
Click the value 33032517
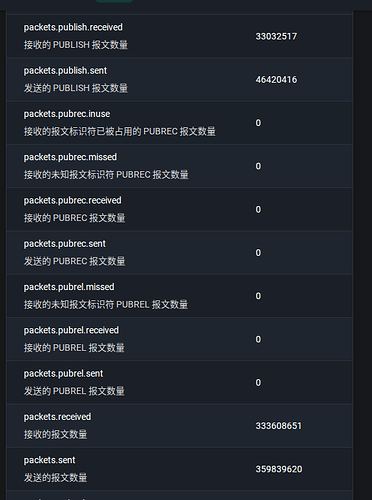276,36
